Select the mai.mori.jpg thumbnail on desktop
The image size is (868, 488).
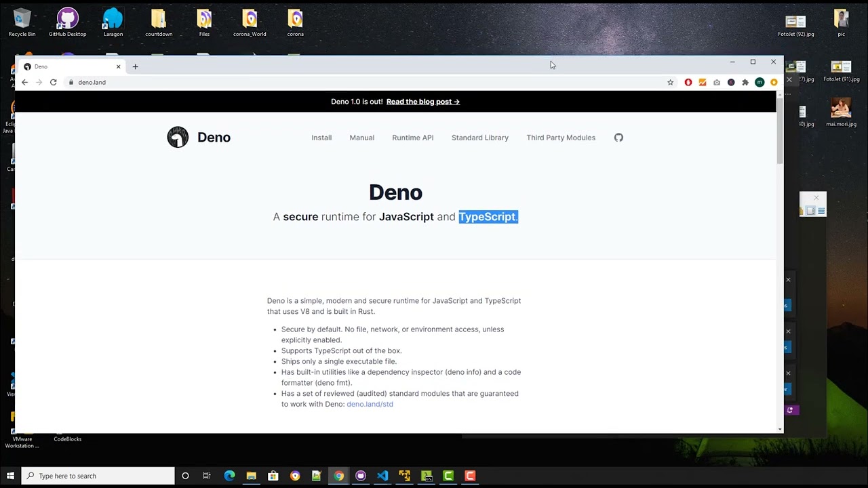[x=841, y=113]
